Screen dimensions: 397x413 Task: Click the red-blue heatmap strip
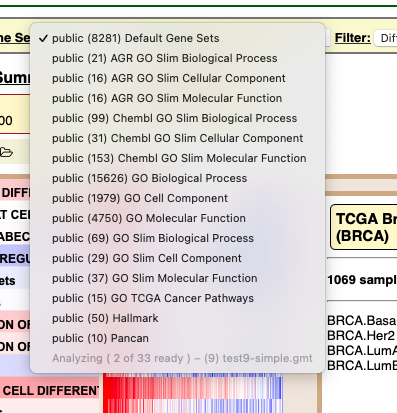193,393
